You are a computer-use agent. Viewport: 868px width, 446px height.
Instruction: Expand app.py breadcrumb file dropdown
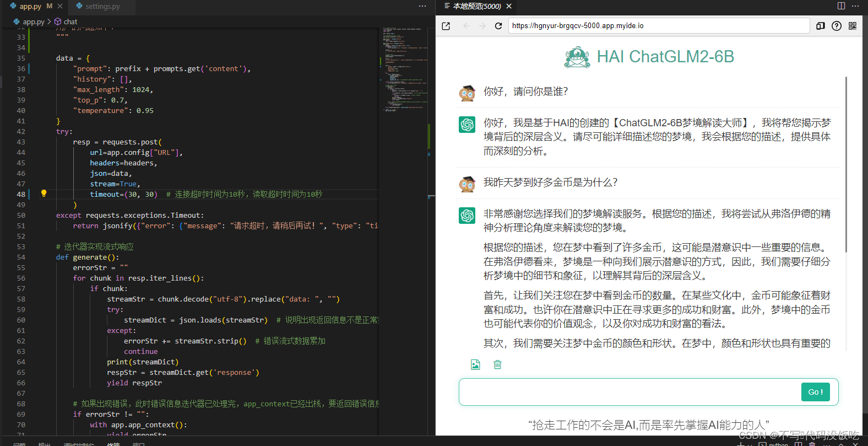(34, 22)
